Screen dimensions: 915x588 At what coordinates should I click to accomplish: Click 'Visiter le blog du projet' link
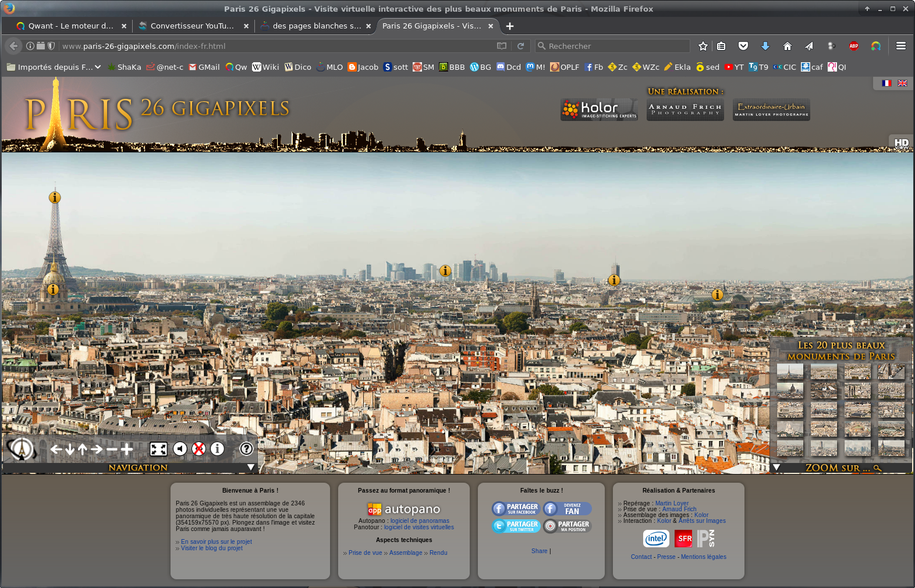(212, 548)
